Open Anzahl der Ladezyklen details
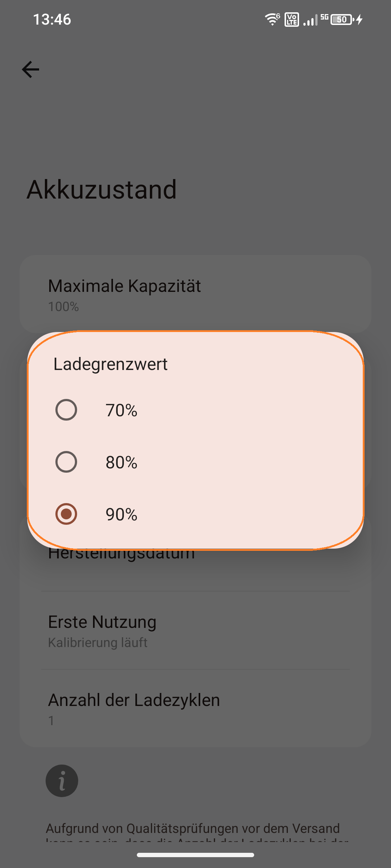 [x=134, y=699]
